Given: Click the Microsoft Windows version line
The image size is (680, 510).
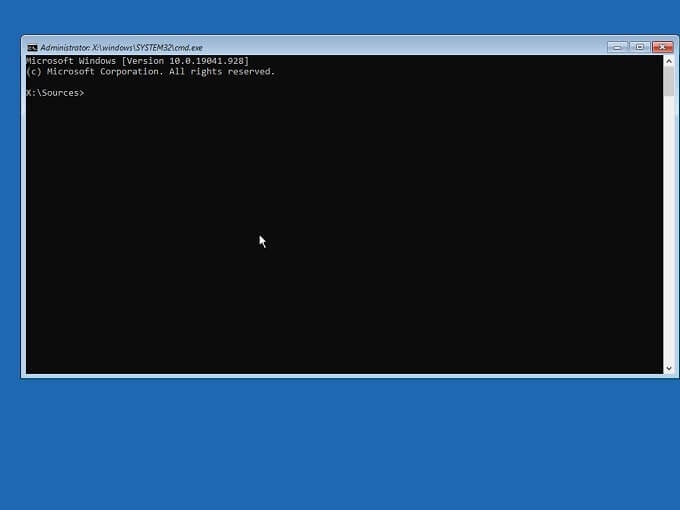Looking at the screenshot, I should pyautogui.click(x=137, y=61).
